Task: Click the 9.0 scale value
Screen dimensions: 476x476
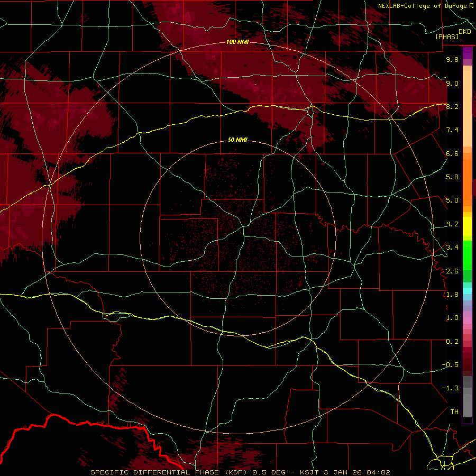Action: click(x=452, y=83)
